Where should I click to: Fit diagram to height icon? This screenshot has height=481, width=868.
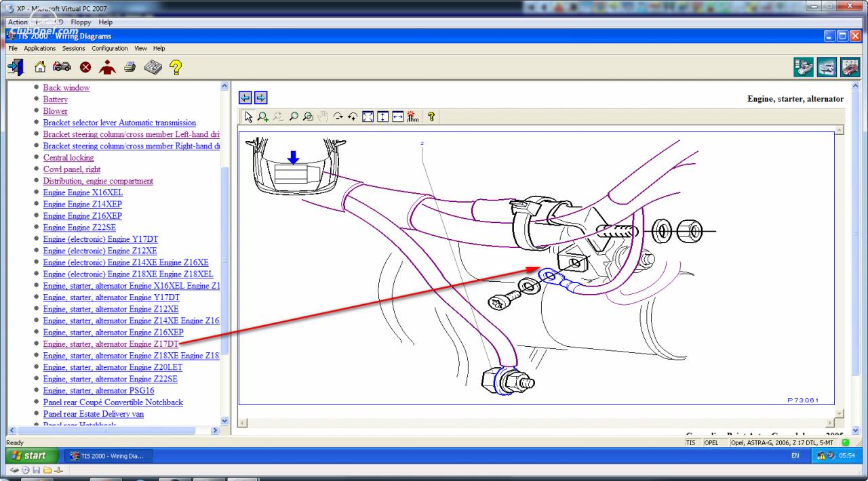382,117
